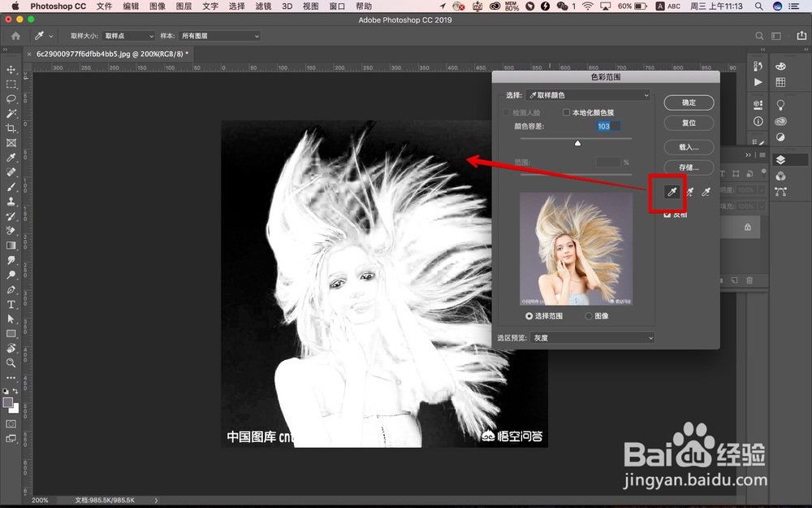This screenshot has width=812, height=508.
Task: Expand the left toolbar double-arrow
Action: pyautogui.click(x=5, y=50)
